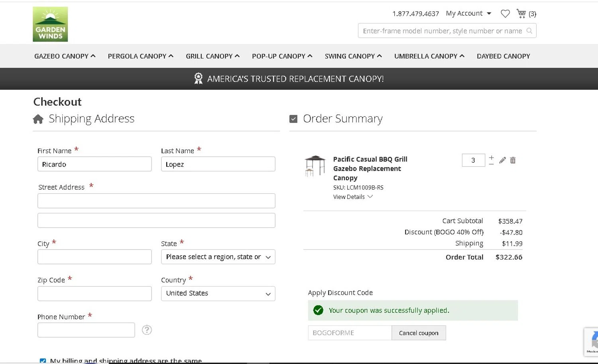Focus the first Street Address field
This screenshot has height=364, width=598.
tap(156, 201)
